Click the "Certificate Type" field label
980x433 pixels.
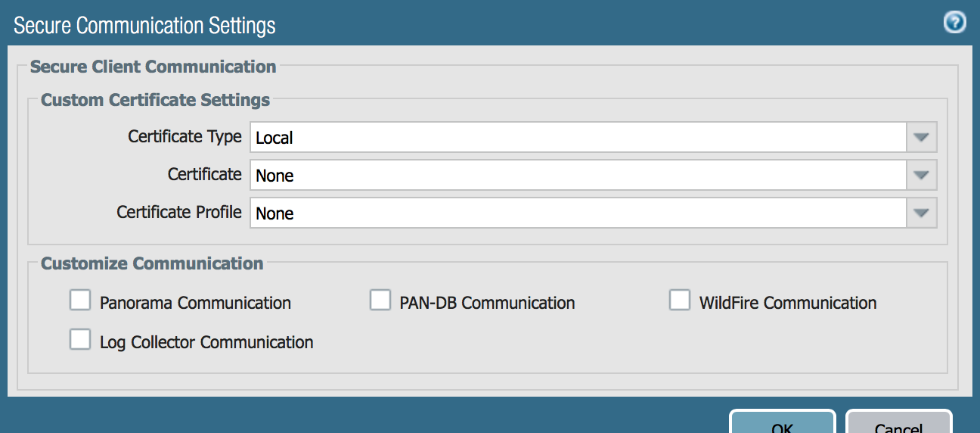[185, 137]
